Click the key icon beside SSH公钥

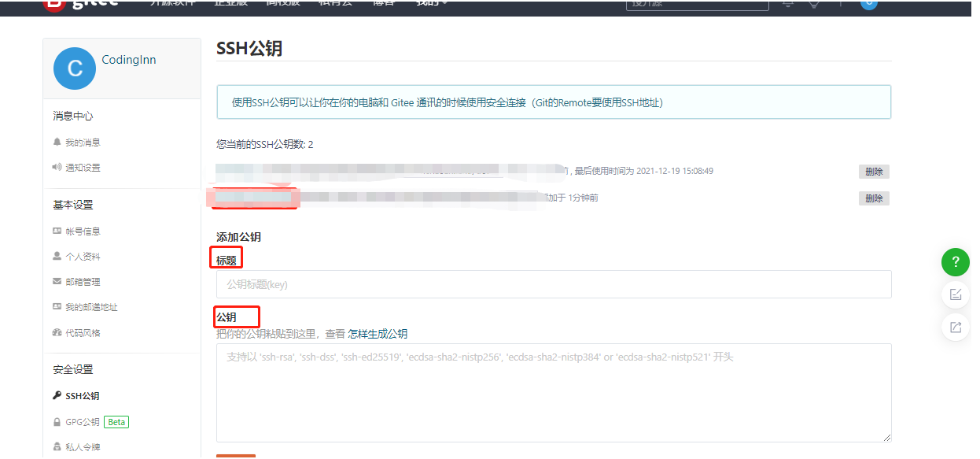(x=57, y=396)
